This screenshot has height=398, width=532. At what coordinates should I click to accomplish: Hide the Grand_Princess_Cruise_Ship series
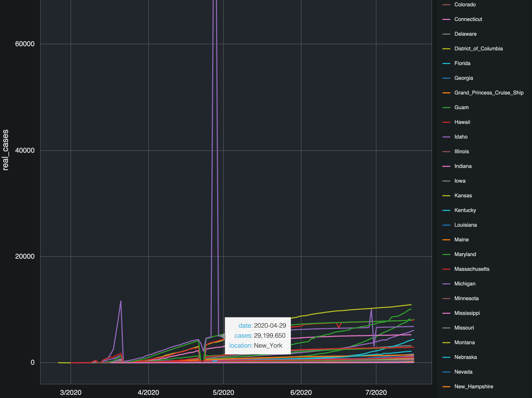point(488,93)
